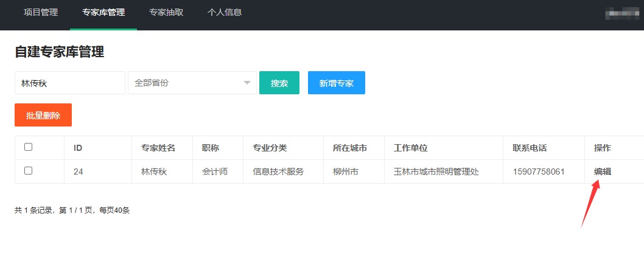Expand the 全部省份 province dropdown
The height and width of the screenshot is (267, 644).
[x=192, y=83]
